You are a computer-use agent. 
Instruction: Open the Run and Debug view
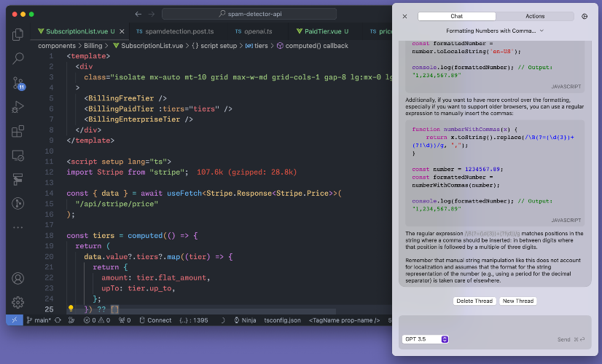tap(17, 107)
